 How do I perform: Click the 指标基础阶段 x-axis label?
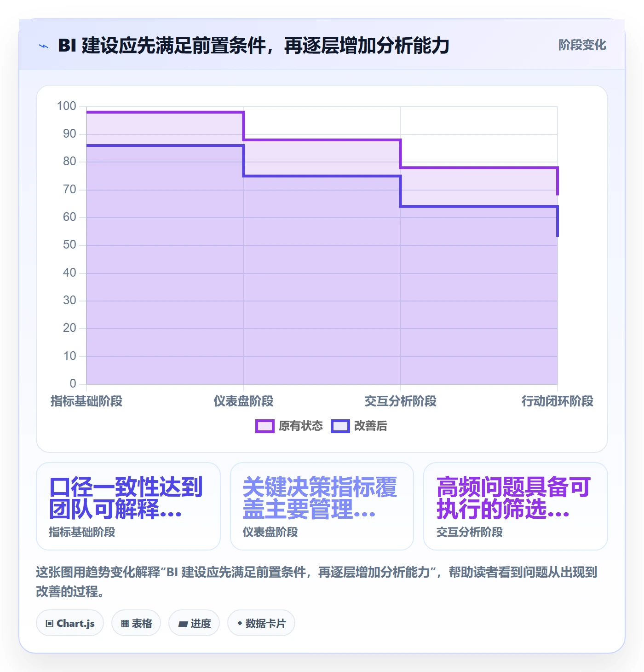point(86,401)
